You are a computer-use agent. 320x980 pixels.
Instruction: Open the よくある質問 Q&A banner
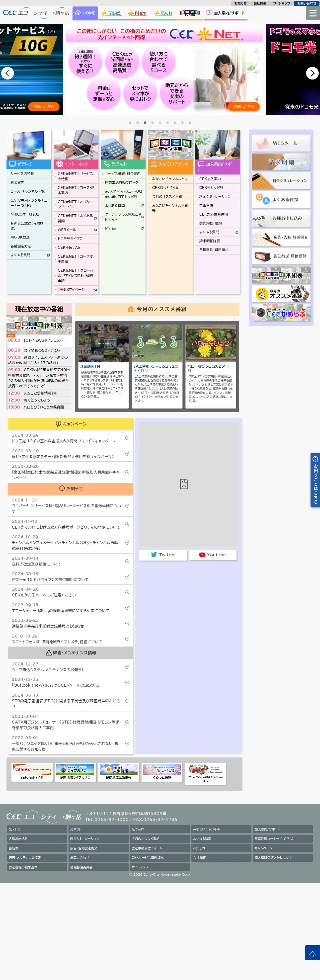pyautogui.click(x=281, y=199)
